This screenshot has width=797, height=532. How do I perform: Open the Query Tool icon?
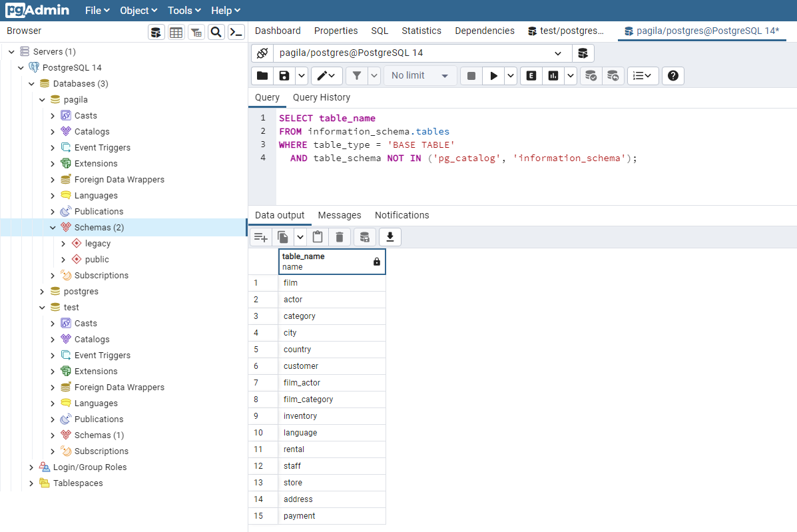pyautogui.click(x=156, y=31)
